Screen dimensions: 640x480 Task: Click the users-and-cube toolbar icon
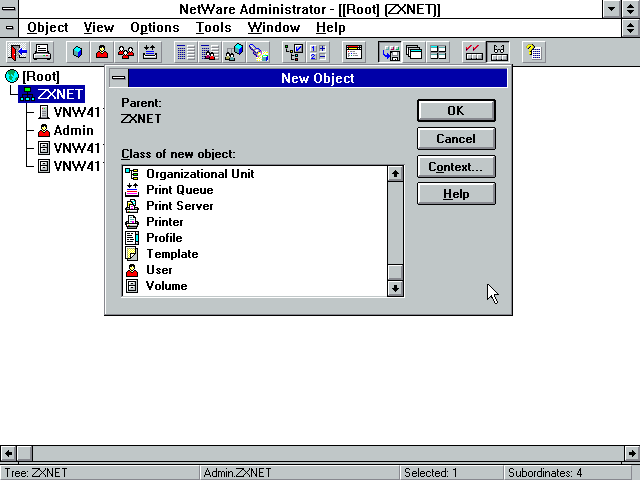[234, 52]
